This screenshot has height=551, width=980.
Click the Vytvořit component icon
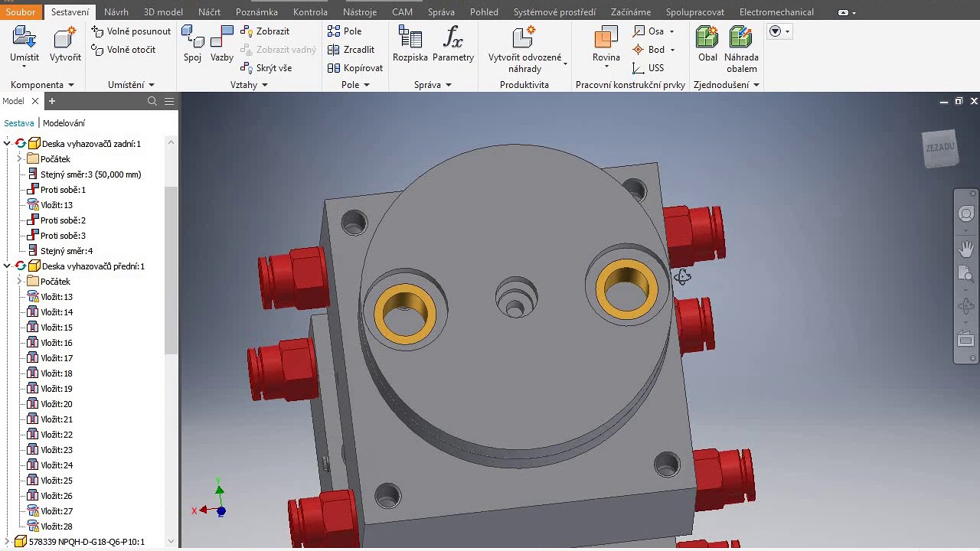[65, 38]
